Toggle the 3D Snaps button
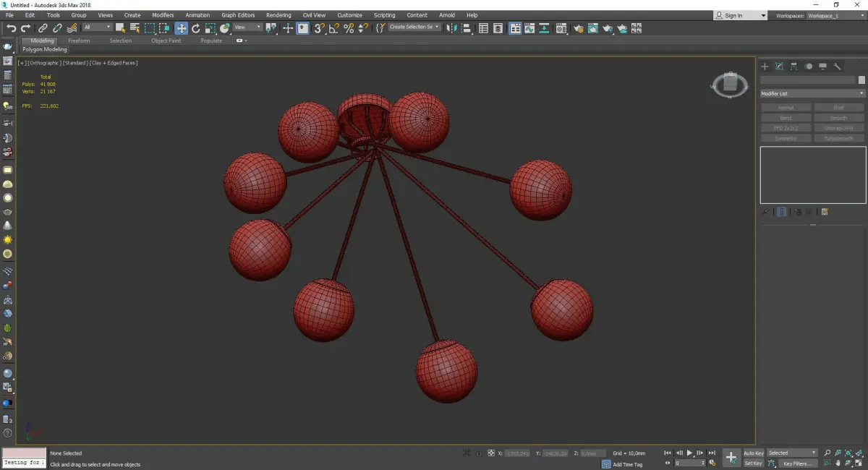868x470 pixels. point(319,28)
